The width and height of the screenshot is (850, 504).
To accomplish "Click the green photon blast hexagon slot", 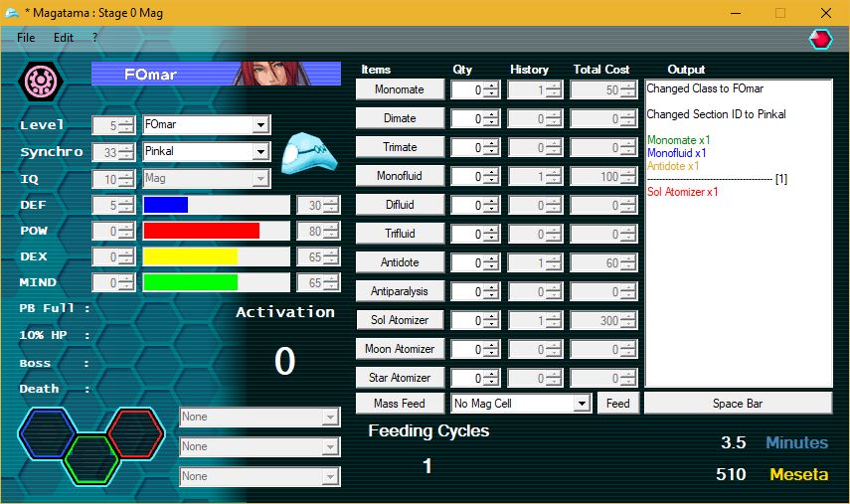I will (x=91, y=459).
